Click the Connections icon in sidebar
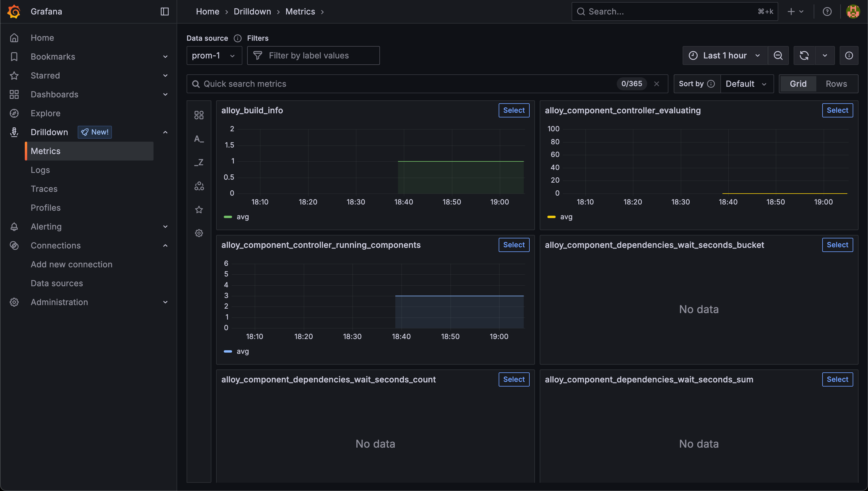This screenshot has width=868, height=491. [x=14, y=245]
